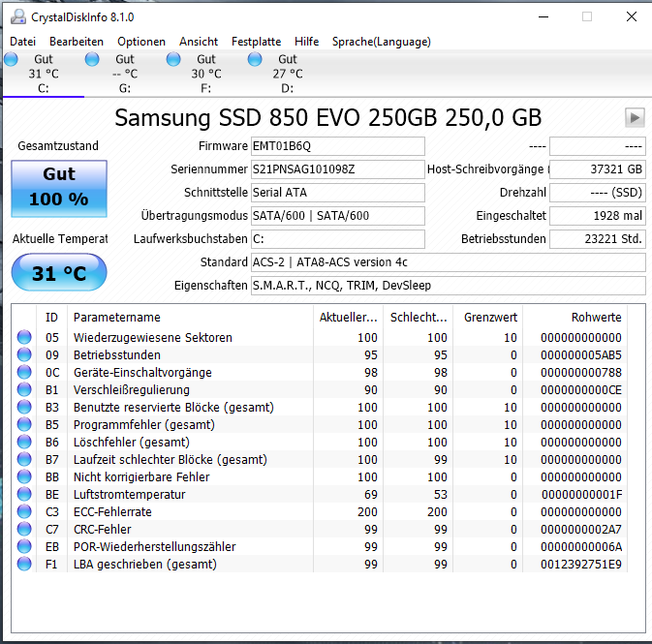Select raw value 0000000002A7 of CRC-Fehler
The width and height of the screenshot is (652, 644).
581,530
